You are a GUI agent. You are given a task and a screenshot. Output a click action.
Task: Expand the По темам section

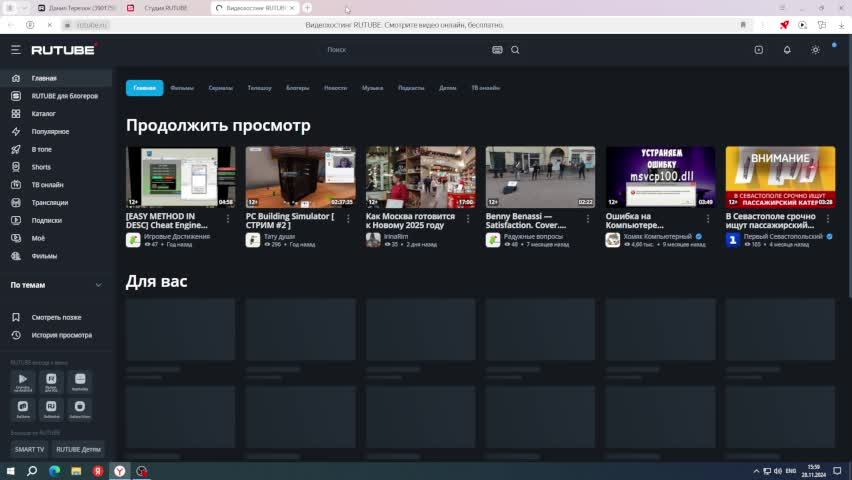(x=56, y=285)
